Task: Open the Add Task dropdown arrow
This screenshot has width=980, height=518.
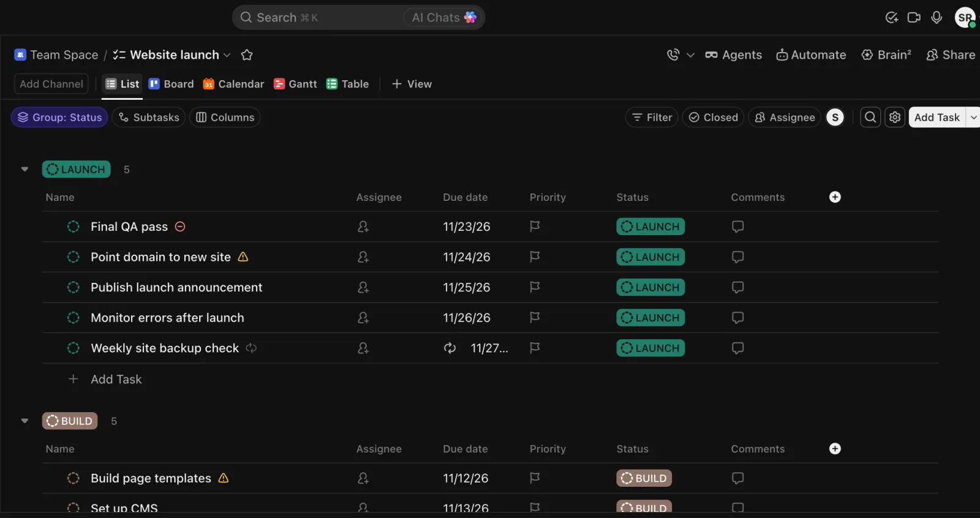Action: click(973, 117)
